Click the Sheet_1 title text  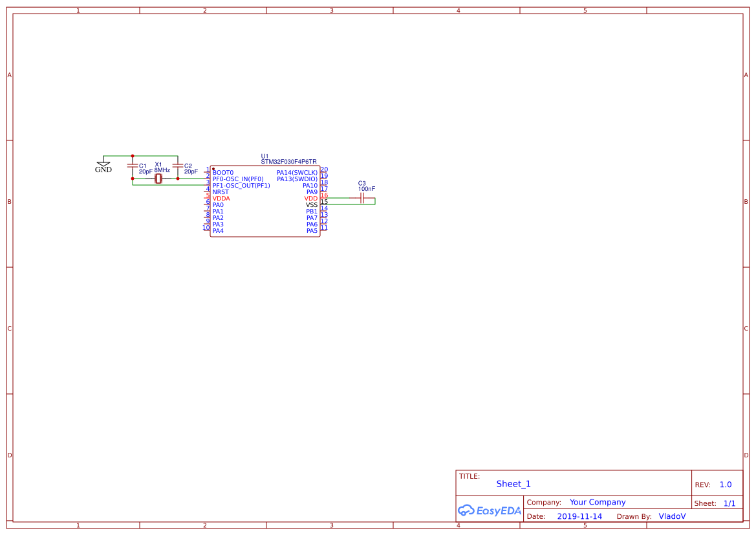click(x=513, y=483)
